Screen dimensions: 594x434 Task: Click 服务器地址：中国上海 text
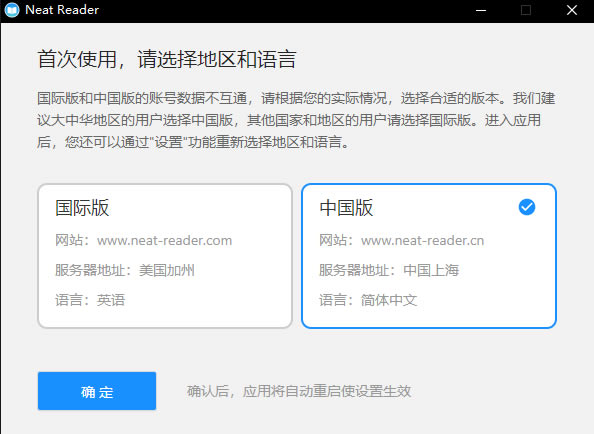[389, 270]
